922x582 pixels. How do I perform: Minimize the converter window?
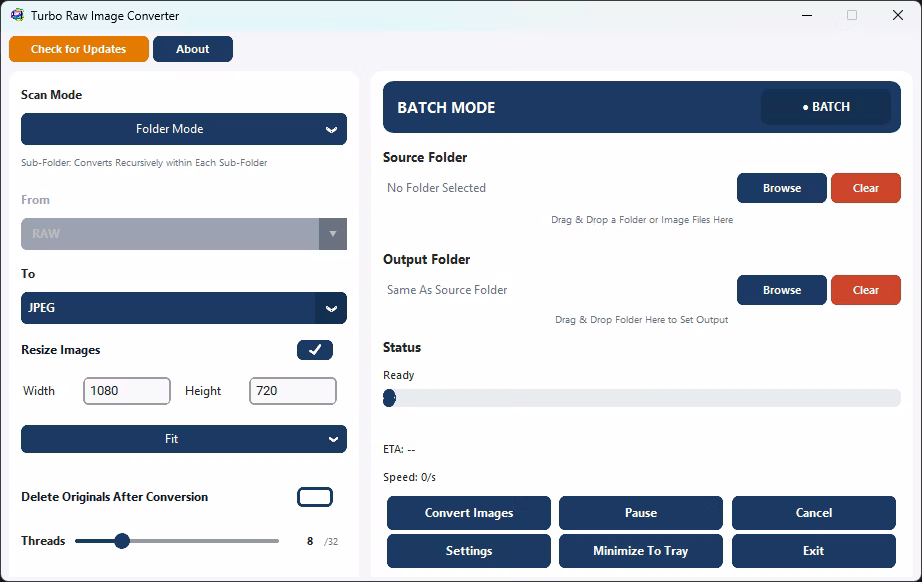(x=807, y=15)
